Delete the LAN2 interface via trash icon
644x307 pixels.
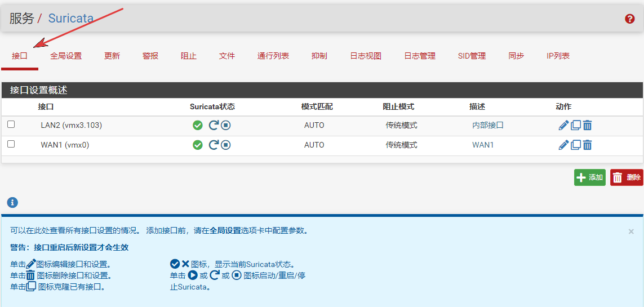pyautogui.click(x=587, y=125)
